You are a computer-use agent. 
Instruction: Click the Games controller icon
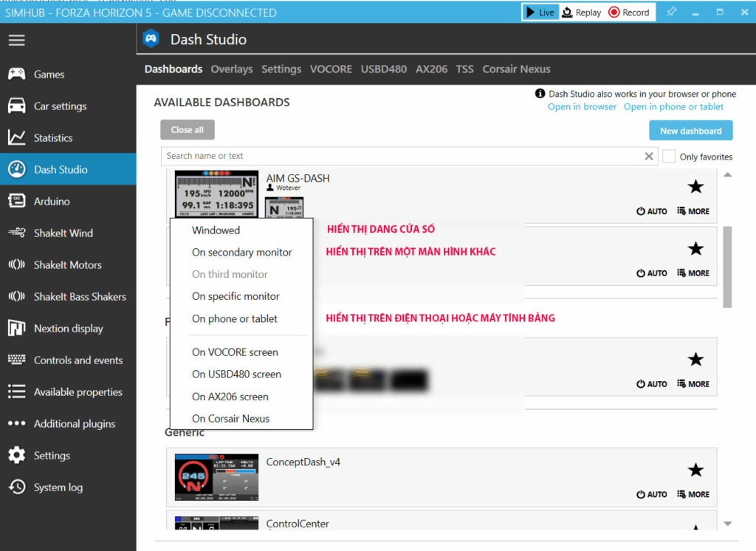point(17,75)
